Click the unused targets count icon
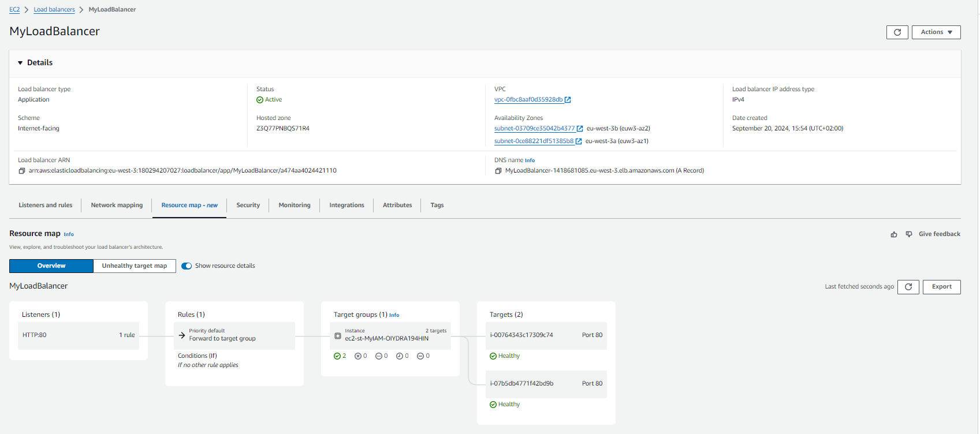Viewport: 980px width, 434px height. (x=379, y=356)
